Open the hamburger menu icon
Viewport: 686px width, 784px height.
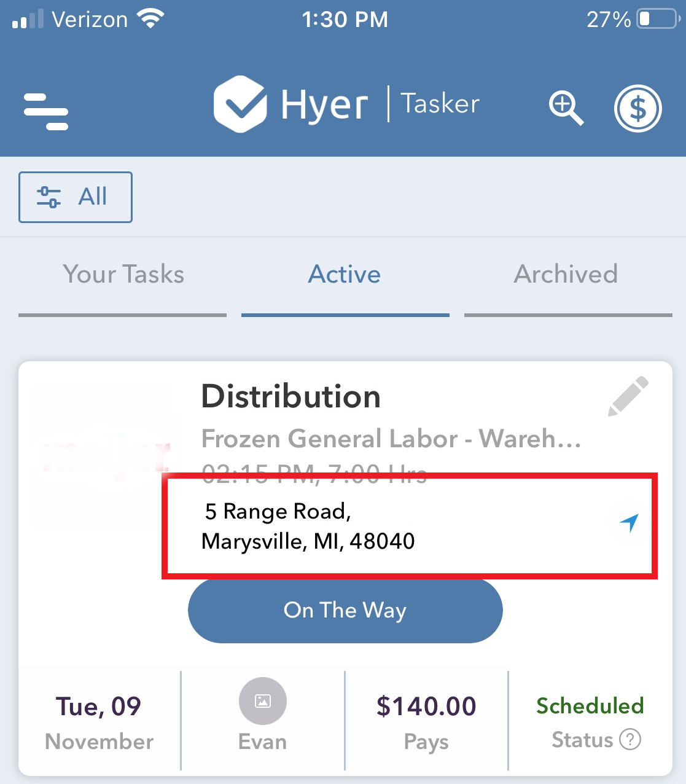click(x=46, y=111)
